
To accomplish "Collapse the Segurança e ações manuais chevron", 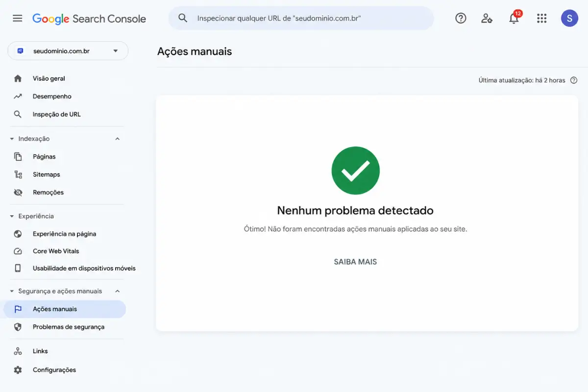I will point(118,291).
